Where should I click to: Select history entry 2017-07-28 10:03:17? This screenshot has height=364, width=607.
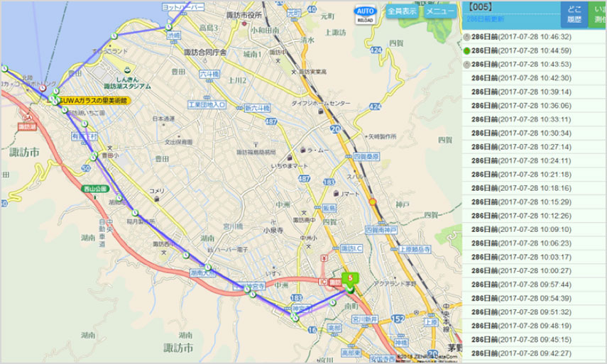tap(534, 258)
